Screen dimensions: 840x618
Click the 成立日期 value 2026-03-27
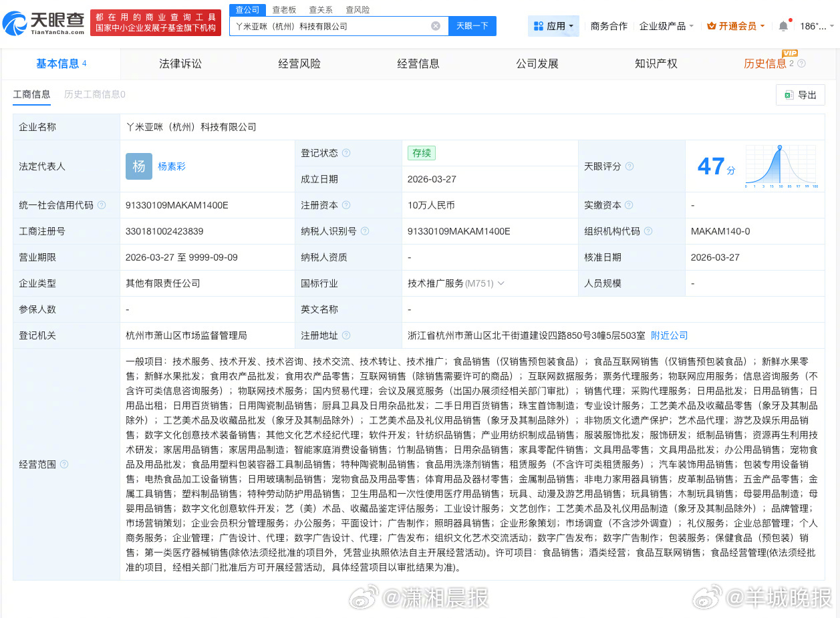pyautogui.click(x=432, y=179)
